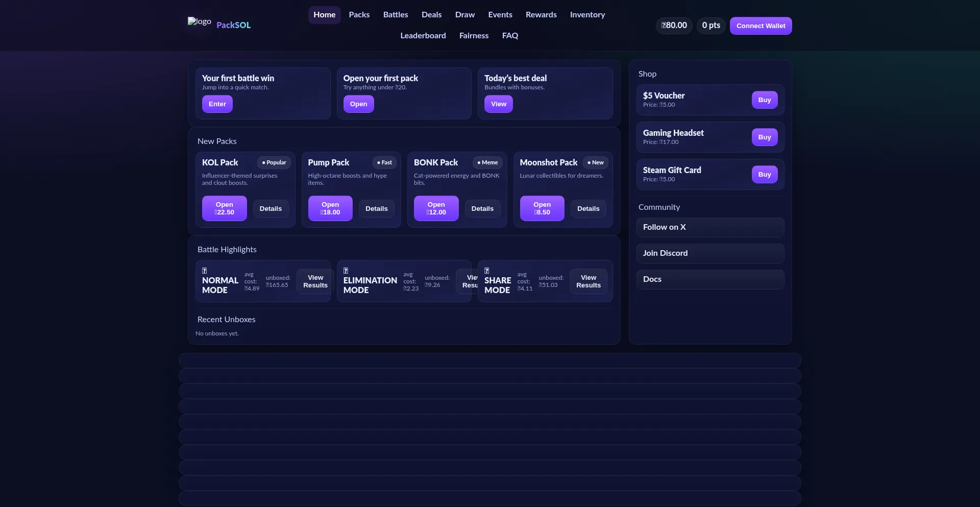Open the KOL Pack for 22.50
Image resolution: width=980 pixels, height=507 pixels.
[224, 208]
